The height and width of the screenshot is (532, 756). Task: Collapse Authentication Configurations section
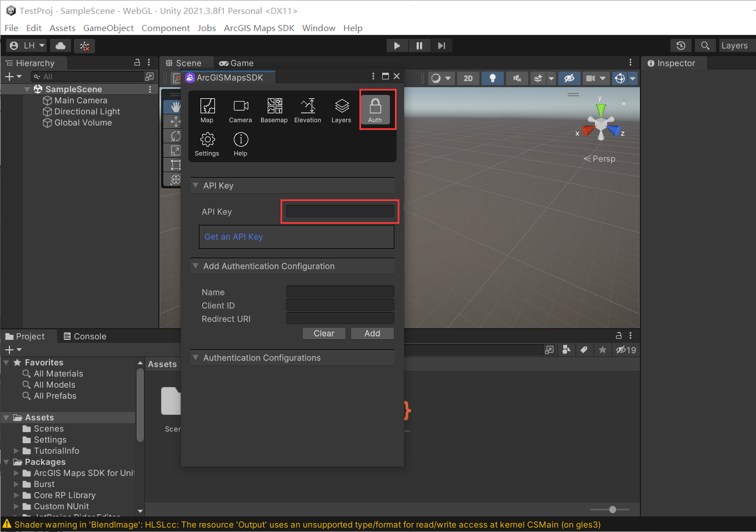(x=195, y=358)
